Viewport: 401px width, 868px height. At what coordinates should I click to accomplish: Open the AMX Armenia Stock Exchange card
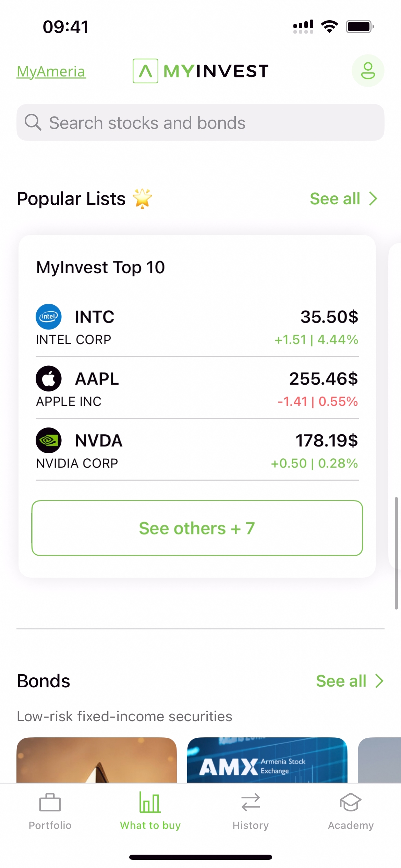[x=267, y=760]
